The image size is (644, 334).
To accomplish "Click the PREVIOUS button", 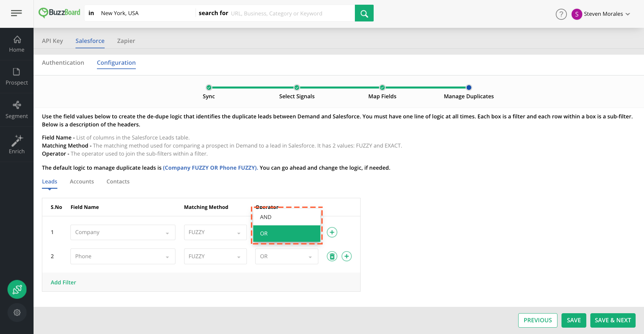I will coord(538,320).
